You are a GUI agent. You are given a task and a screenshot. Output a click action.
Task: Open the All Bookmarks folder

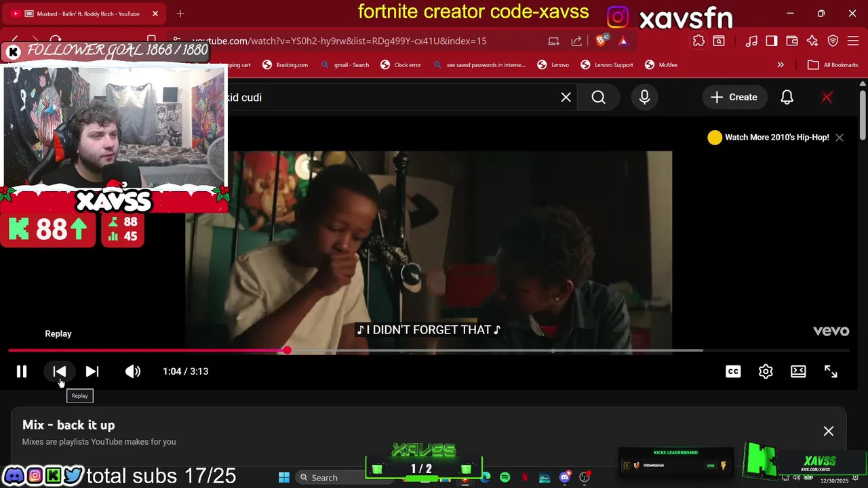[833, 65]
